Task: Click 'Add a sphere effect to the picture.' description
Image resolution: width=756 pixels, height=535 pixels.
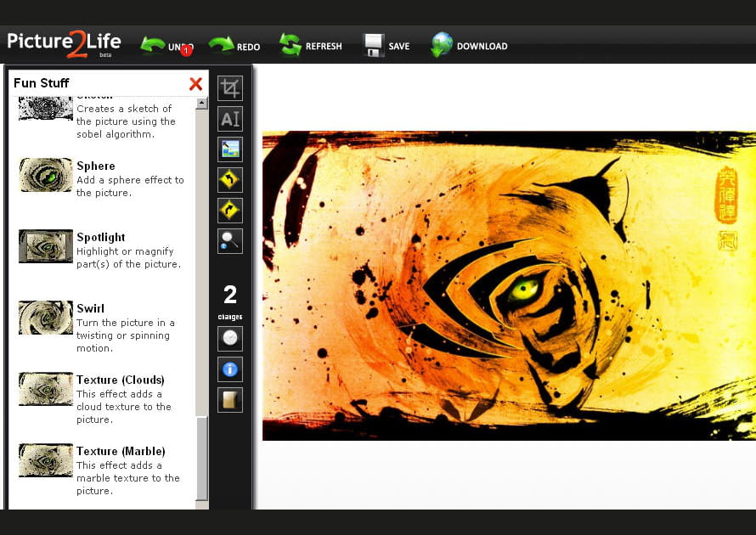Action: click(x=130, y=186)
